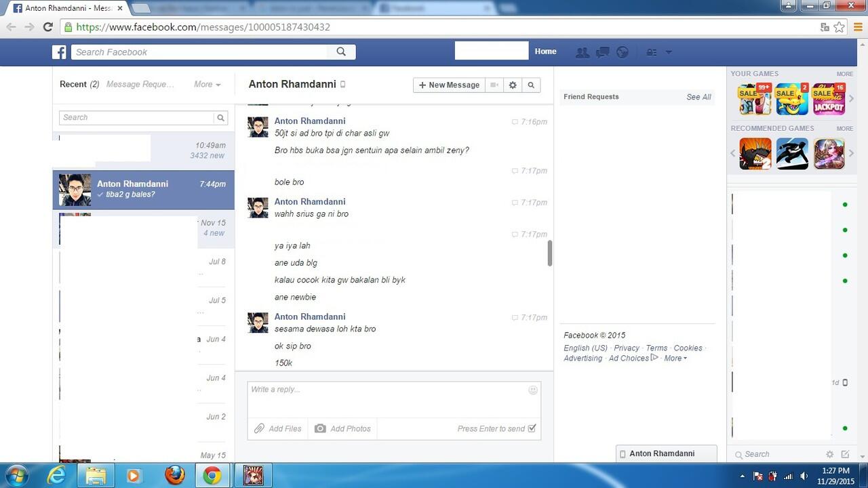
Task: Open the conversation dated Nov 15
Action: [144, 228]
